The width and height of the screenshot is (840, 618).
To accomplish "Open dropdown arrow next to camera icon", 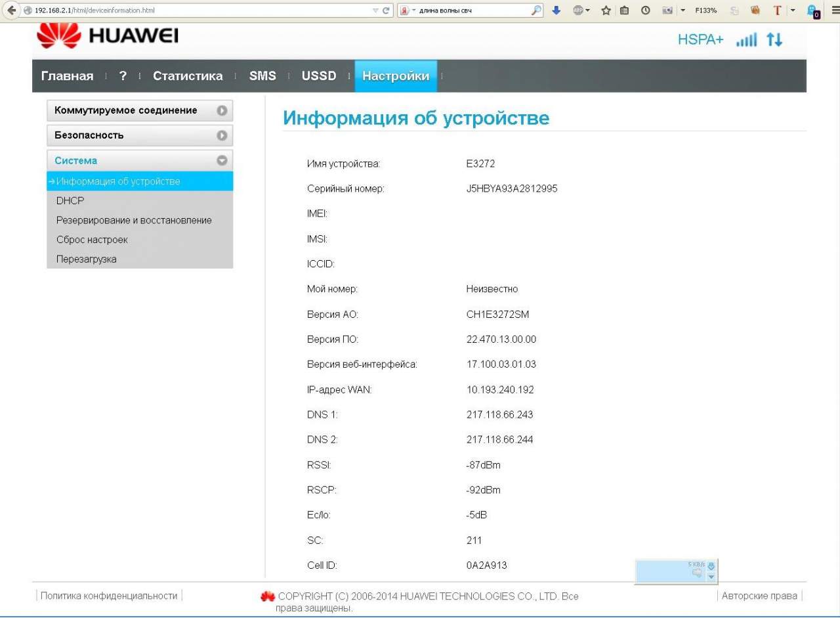I will coord(683,11).
